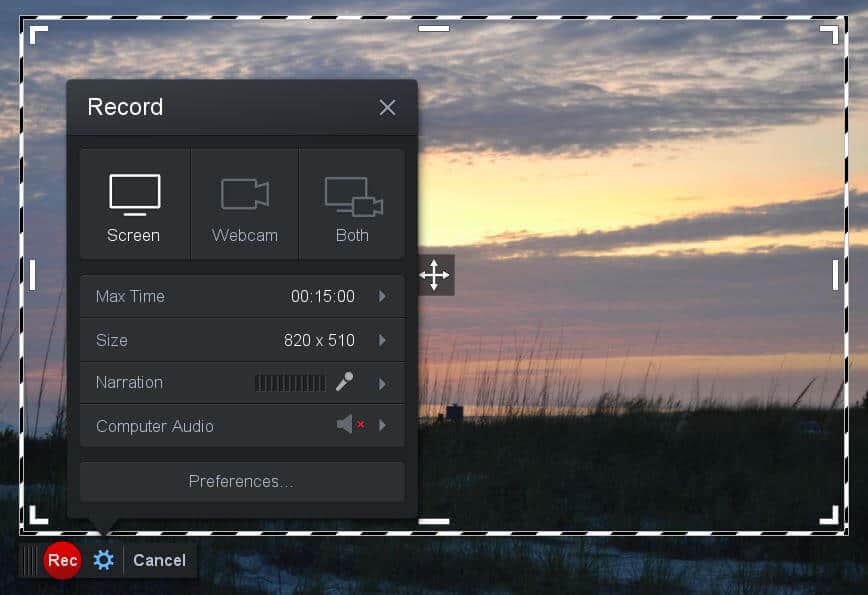Click the top-right corner frame handle
This screenshot has width=868, height=595.
829,34
